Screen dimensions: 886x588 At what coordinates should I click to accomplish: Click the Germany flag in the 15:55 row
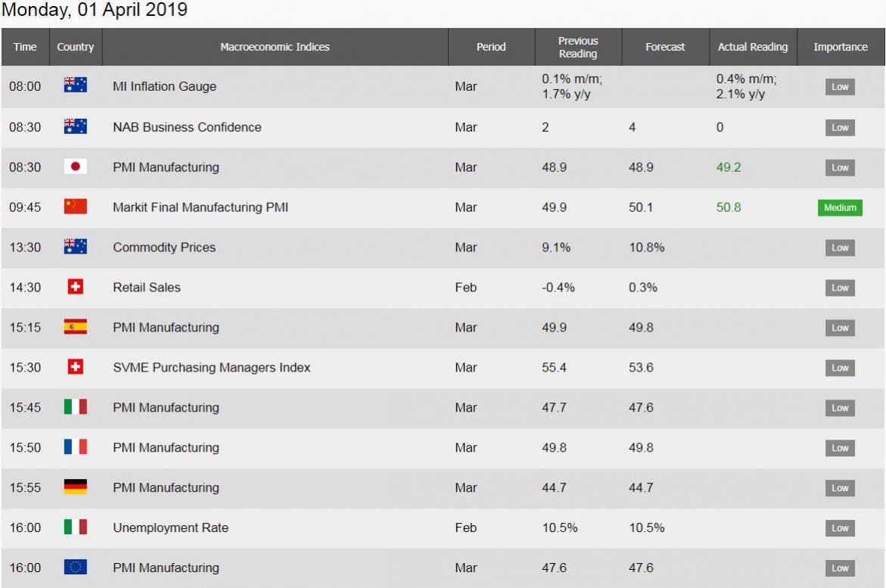point(75,487)
